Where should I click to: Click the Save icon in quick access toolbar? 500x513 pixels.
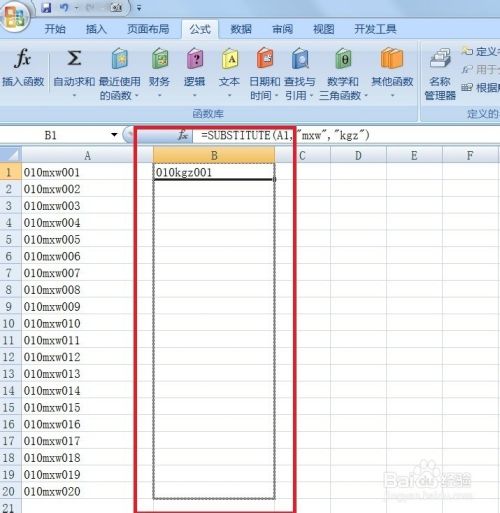pyautogui.click(x=46, y=8)
